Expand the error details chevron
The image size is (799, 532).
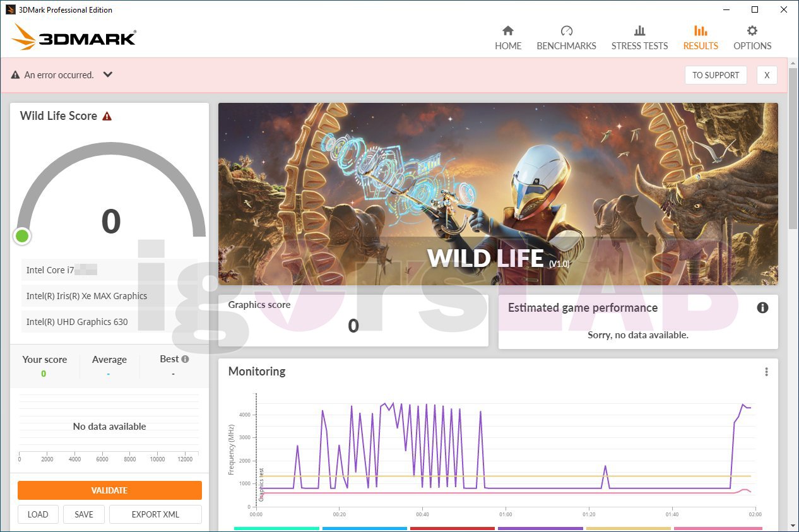point(108,74)
